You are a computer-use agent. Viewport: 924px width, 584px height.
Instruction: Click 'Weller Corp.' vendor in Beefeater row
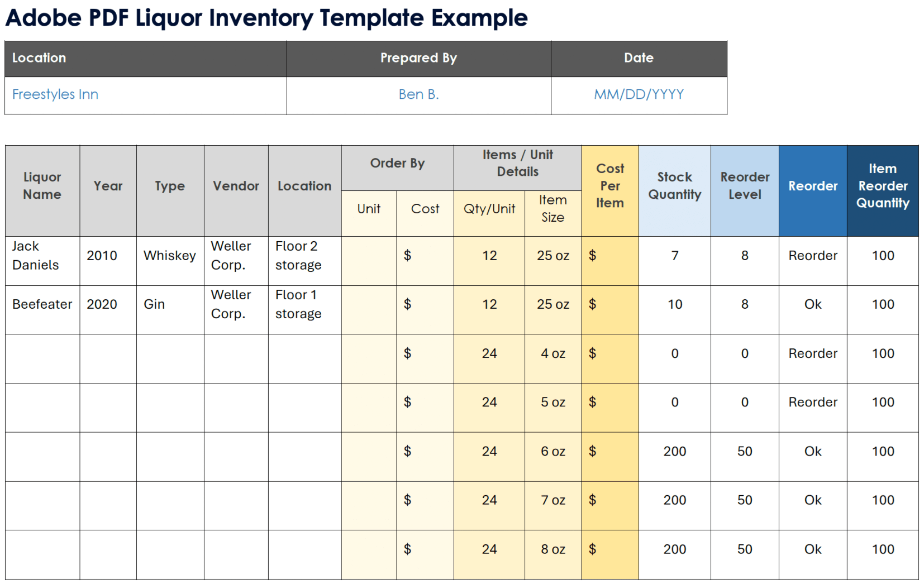236,310
